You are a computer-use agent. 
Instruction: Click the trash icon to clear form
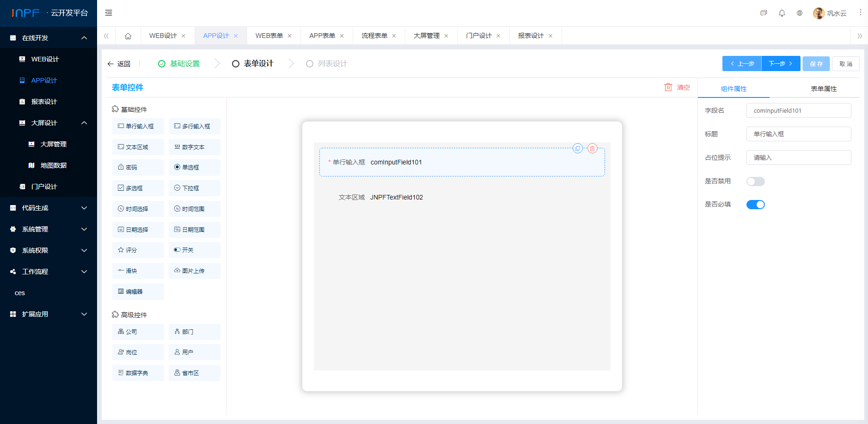pos(668,87)
